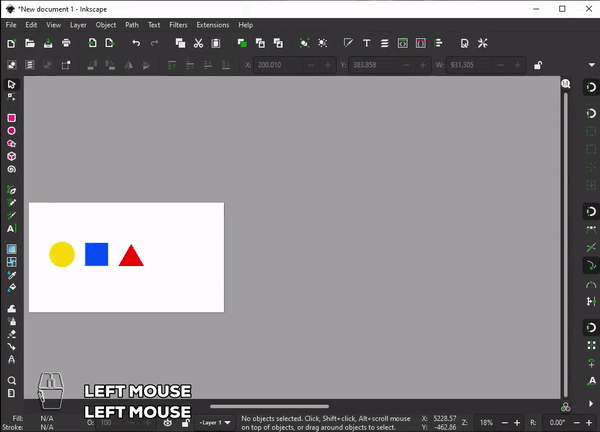Open the Extensions menu
Viewport: 600px width, 432px height.
212,24
